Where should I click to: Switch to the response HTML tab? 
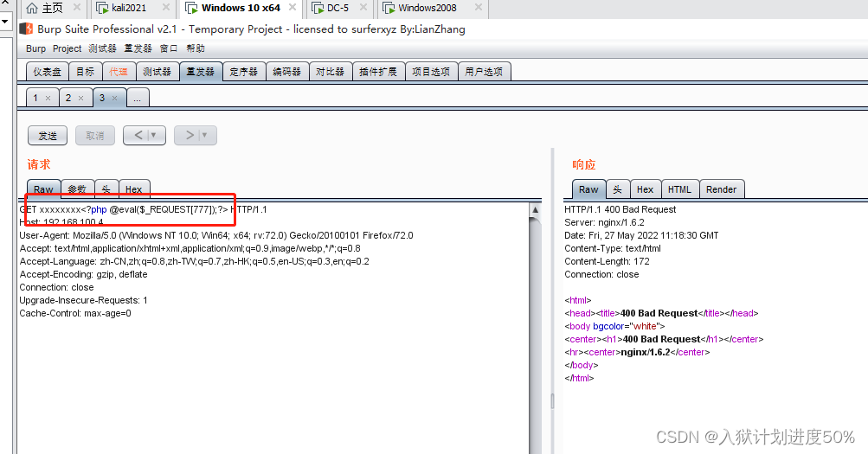680,189
